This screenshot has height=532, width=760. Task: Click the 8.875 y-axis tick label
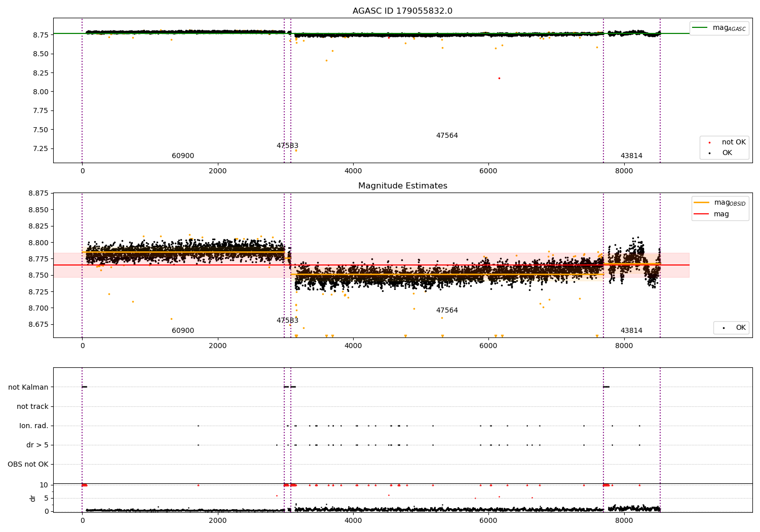(39, 194)
